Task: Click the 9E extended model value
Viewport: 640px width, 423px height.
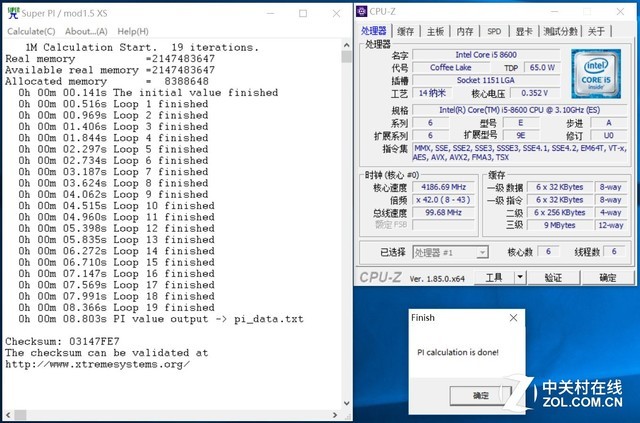Action: tap(520, 136)
